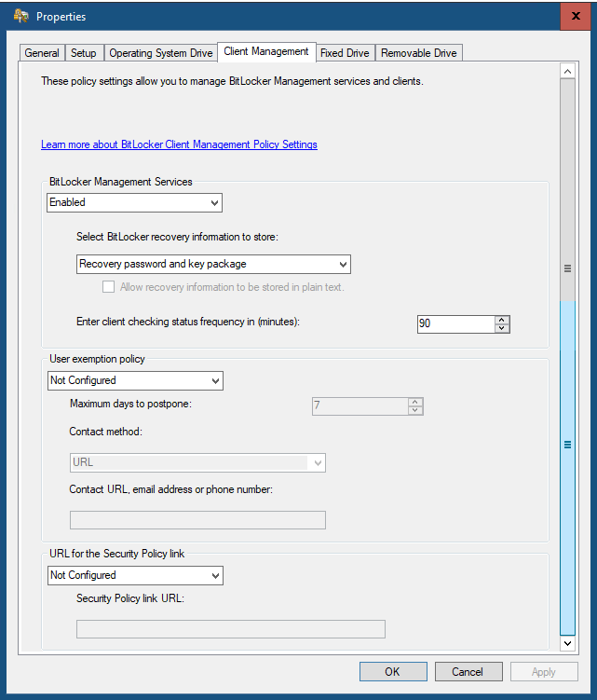Click the client checking status frequency field
This screenshot has width=597, height=700.
pos(455,323)
